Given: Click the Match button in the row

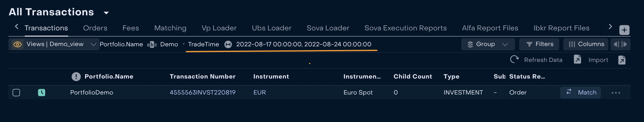Looking at the screenshot, I should coord(580,93).
